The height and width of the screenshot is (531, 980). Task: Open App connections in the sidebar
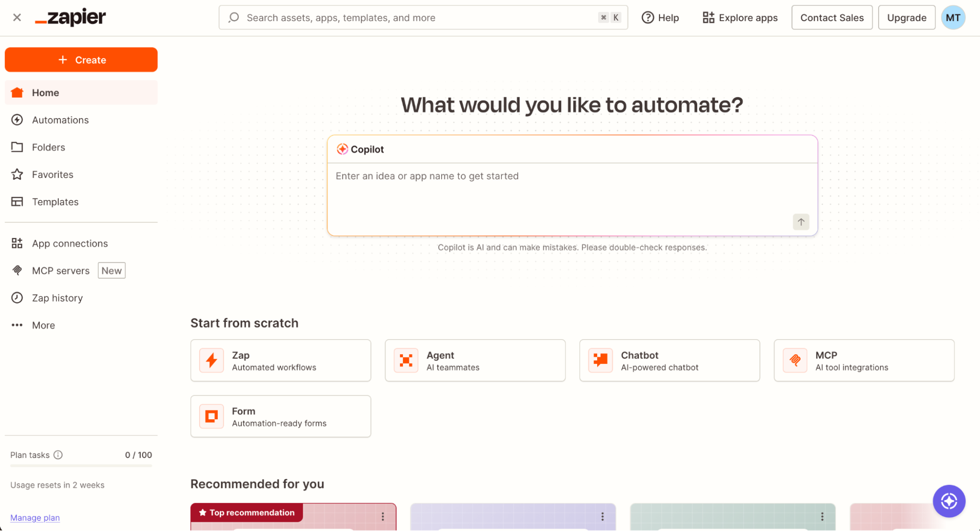81,243
